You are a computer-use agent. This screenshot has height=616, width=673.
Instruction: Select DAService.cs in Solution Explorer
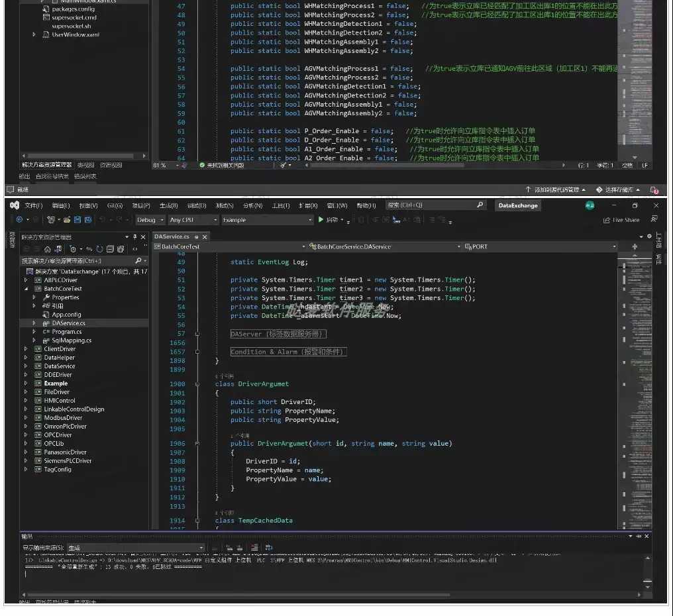pyautogui.click(x=68, y=323)
